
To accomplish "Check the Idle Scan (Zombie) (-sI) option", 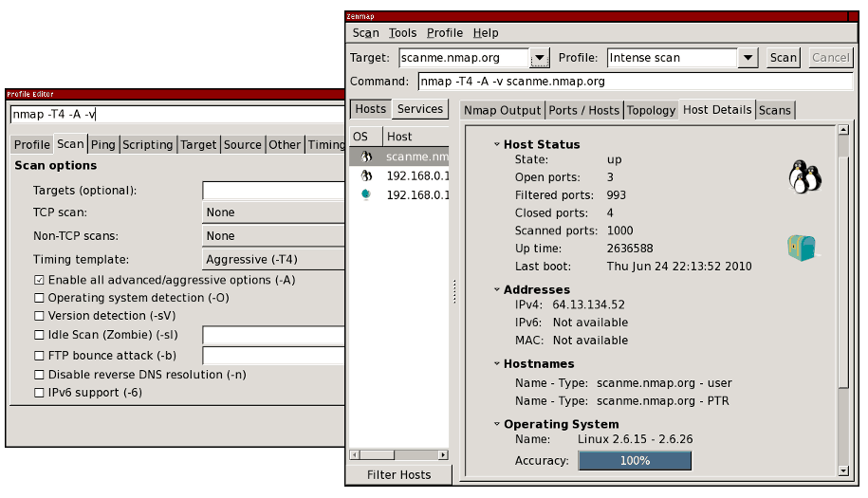I will (x=39, y=335).
